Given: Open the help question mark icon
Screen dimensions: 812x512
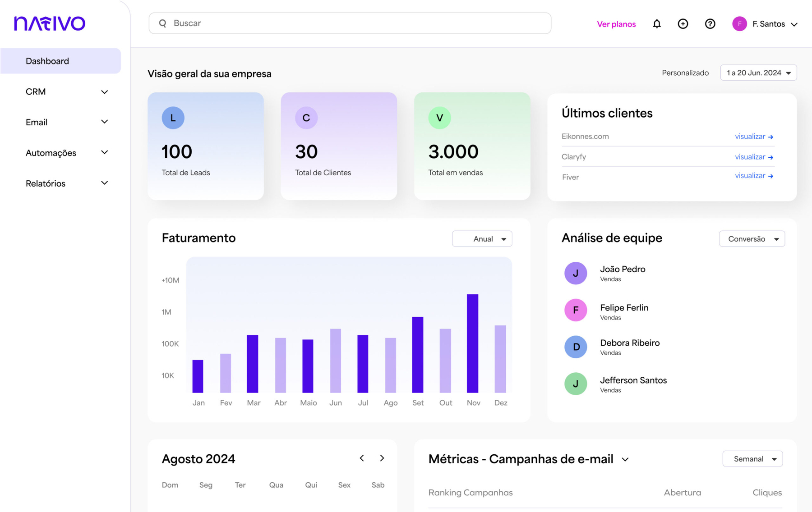Looking at the screenshot, I should 710,24.
